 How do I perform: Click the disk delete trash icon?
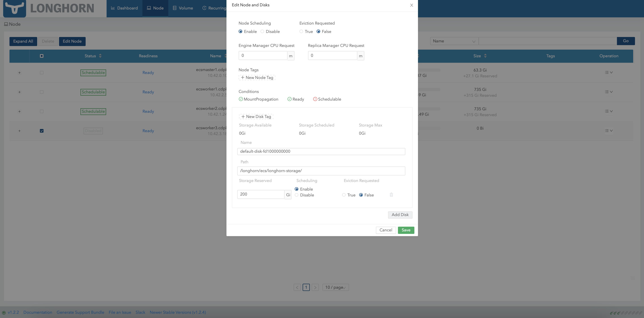click(391, 195)
